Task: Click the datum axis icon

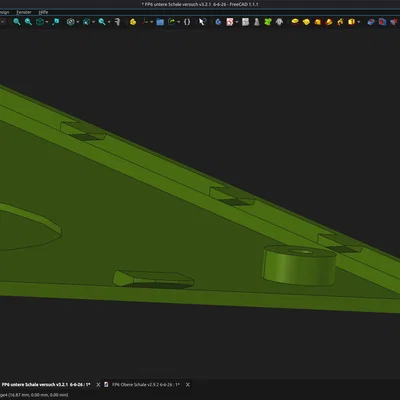Action: (x=145, y=22)
